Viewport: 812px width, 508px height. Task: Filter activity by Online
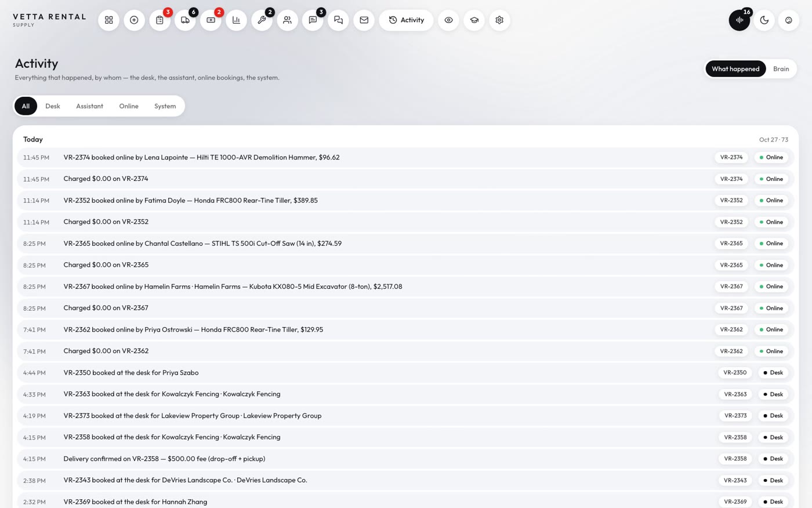(x=129, y=106)
